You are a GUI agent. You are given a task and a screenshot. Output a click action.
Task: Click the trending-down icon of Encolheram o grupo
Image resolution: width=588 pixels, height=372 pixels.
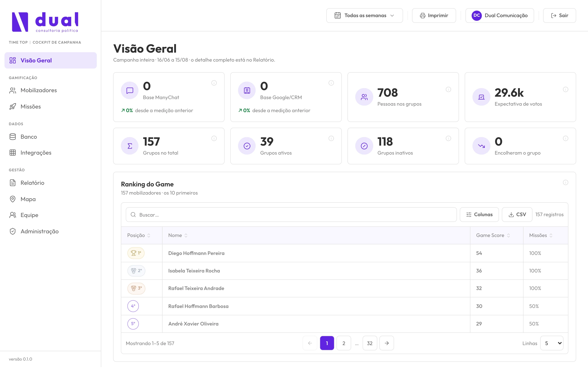point(481,146)
